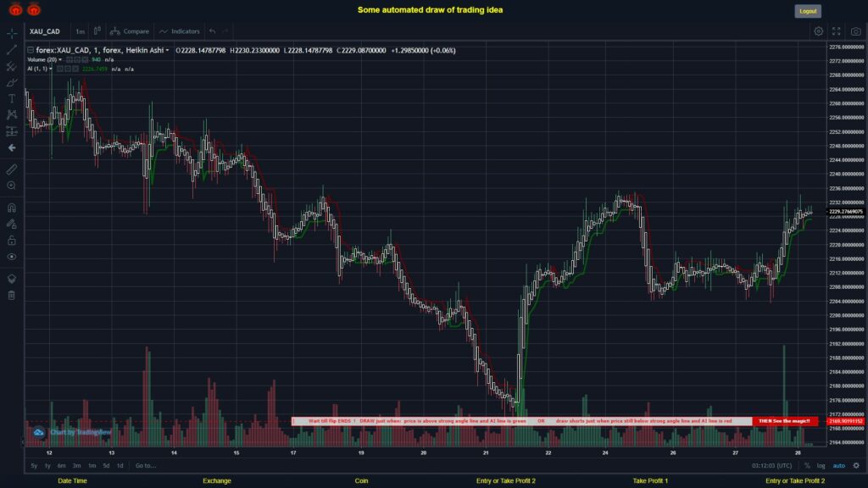Viewport: 868px width, 488px height.
Task: Select the 1d time range
Action: pos(120,466)
